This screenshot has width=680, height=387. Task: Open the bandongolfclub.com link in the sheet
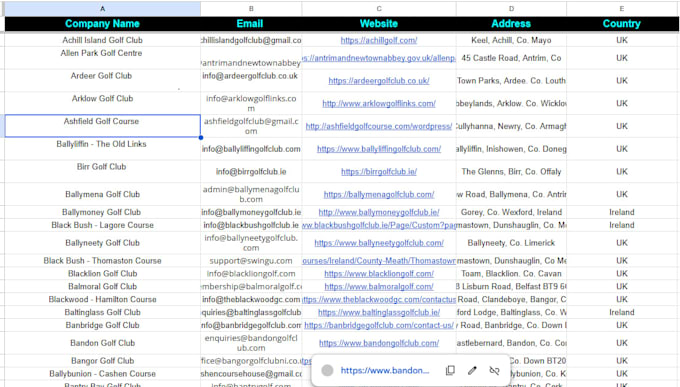(379, 343)
